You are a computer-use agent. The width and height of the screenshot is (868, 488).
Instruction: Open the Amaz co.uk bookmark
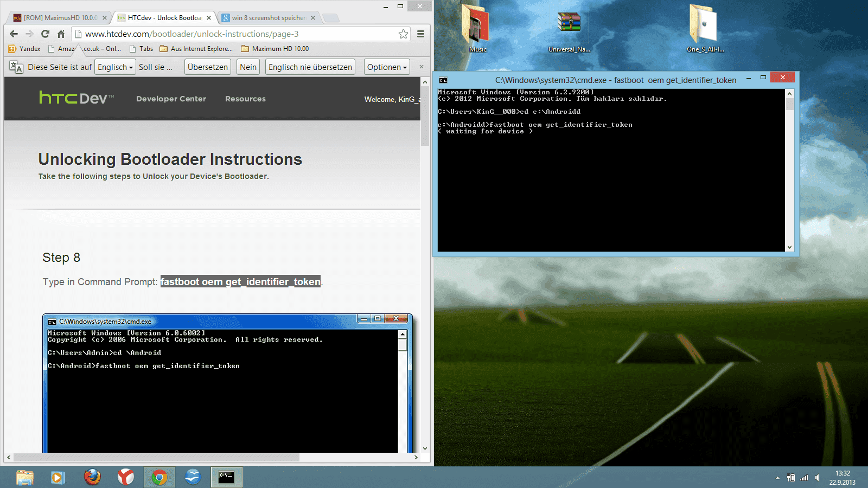click(85, 49)
